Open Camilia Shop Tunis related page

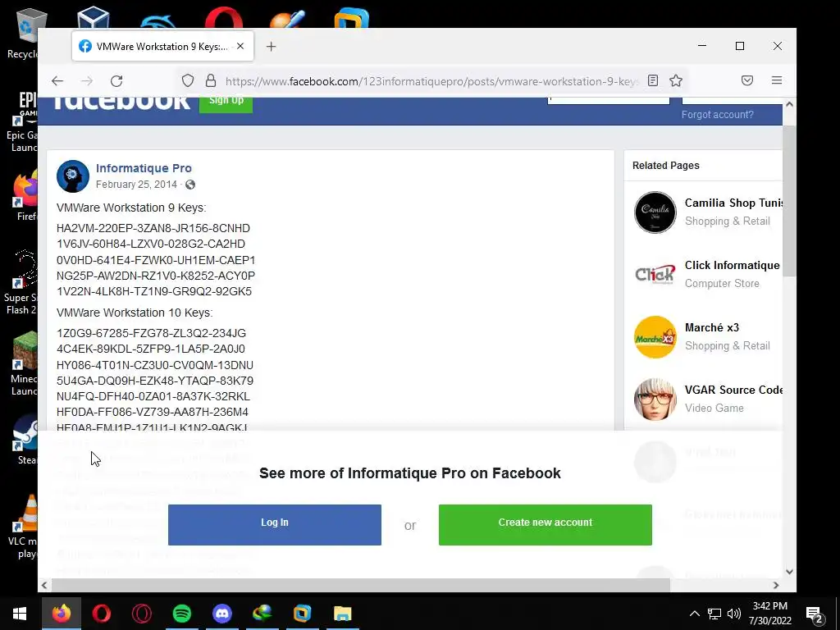[x=733, y=203]
